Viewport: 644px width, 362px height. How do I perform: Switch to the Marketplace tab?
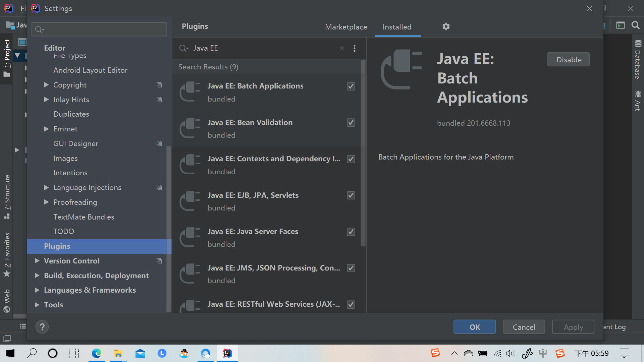click(346, 27)
